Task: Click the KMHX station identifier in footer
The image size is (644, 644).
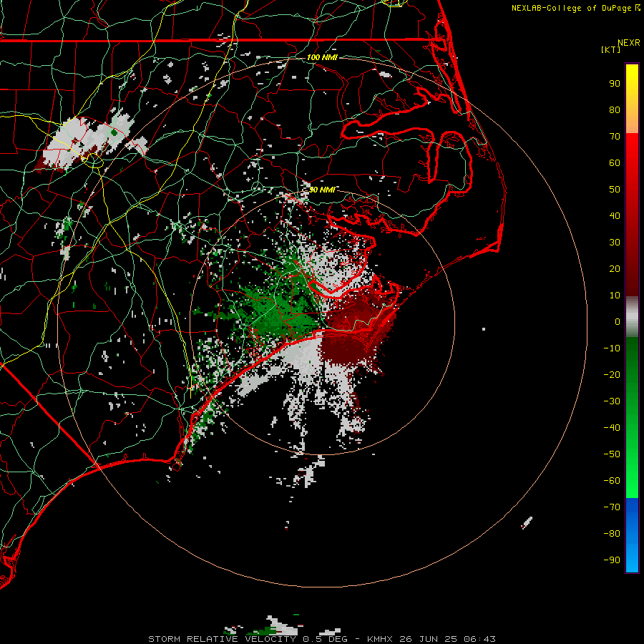Action: (x=379, y=639)
